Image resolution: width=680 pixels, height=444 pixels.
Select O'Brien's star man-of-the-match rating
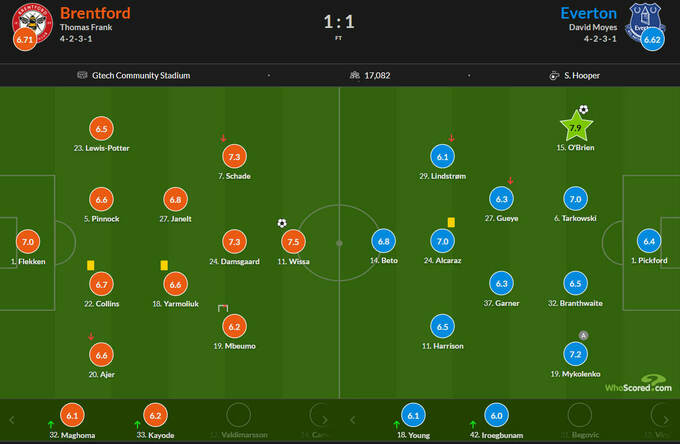point(575,128)
